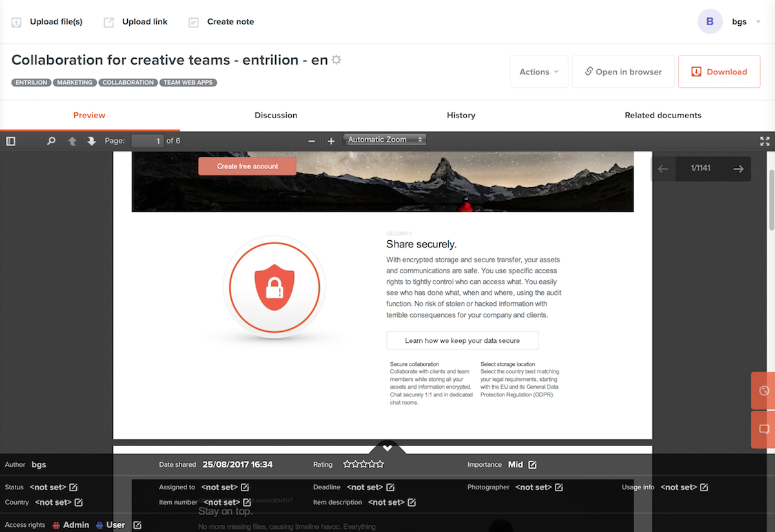Rate the document with three stars

pos(364,464)
